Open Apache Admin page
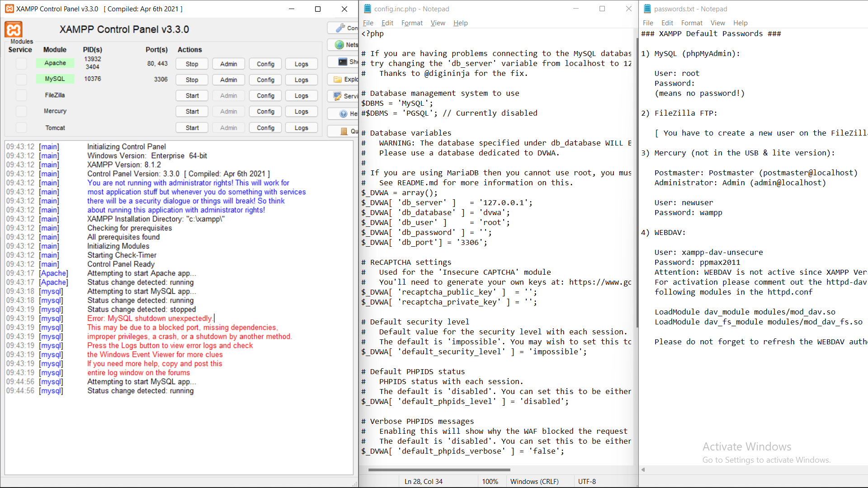The image size is (868, 488). click(x=228, y=64)
